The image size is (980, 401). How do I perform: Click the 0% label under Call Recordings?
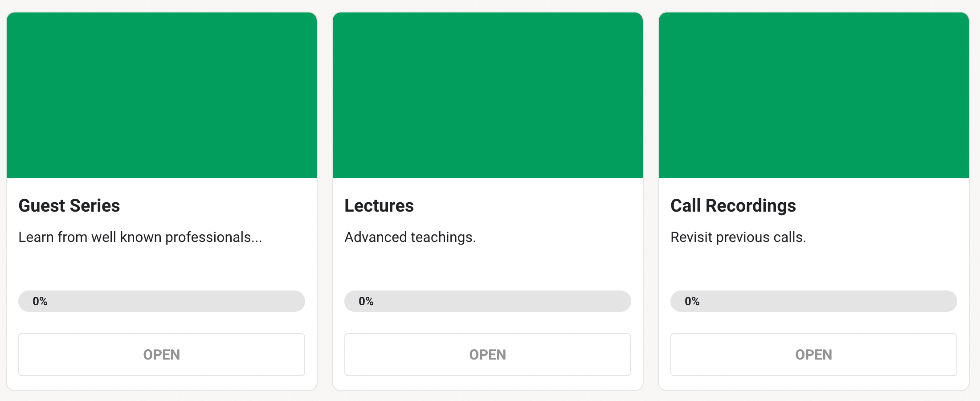tap(692, 302)
